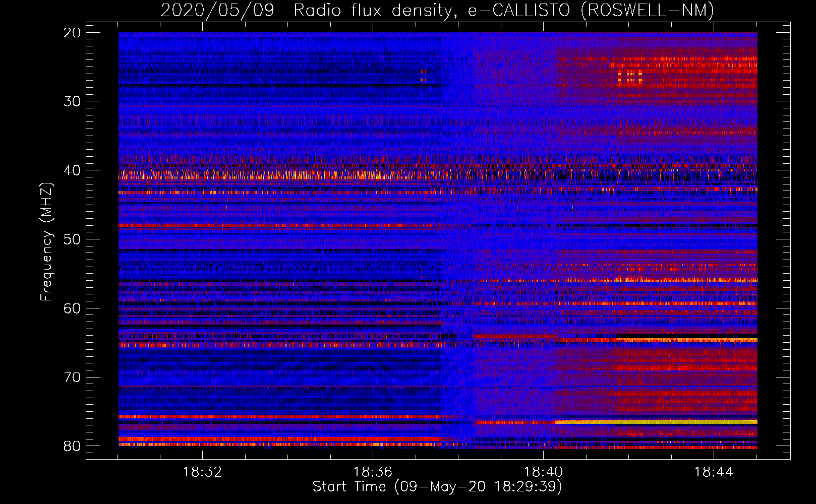
Task: Click the bright yellow emission band near 76 MHz
Action: [x=656, y=422]
